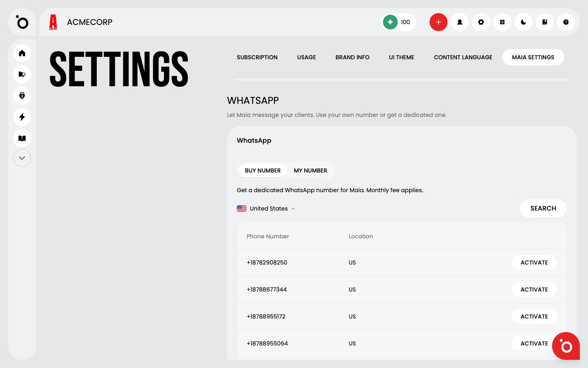The width and height of the screenshot is (588, 368).
Task: Click the US flag icon
Action: point(242,209)
